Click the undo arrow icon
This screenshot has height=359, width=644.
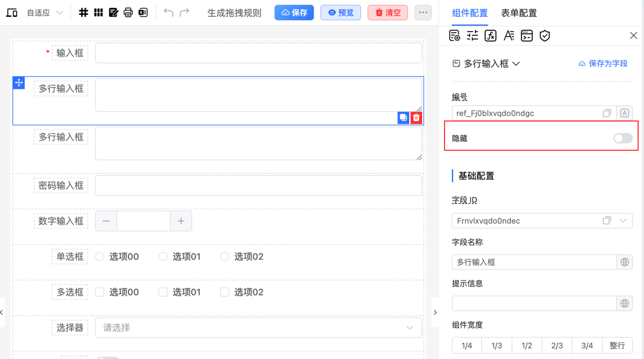tap(169, 13)
